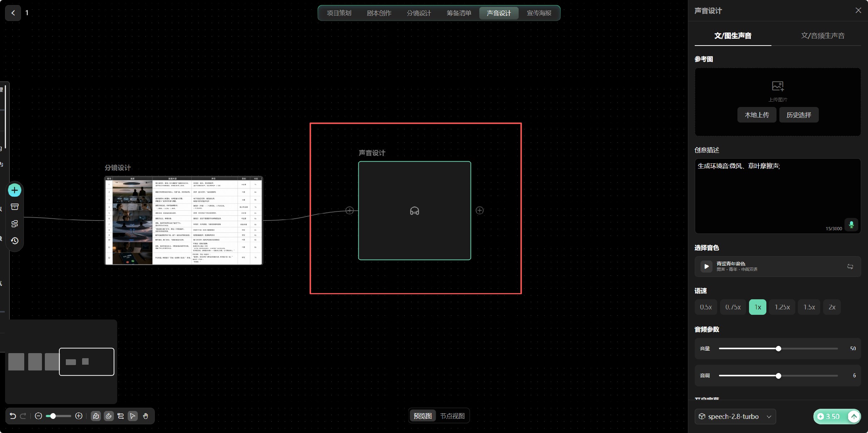
Task: Switch to 节点视图 view mode
Action: [x=452, y=416]
